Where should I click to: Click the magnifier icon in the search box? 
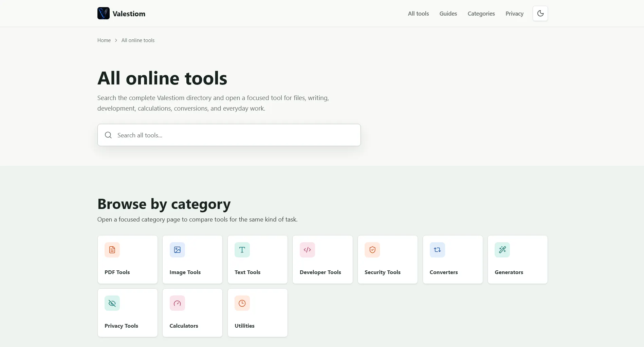click(108, 135)
